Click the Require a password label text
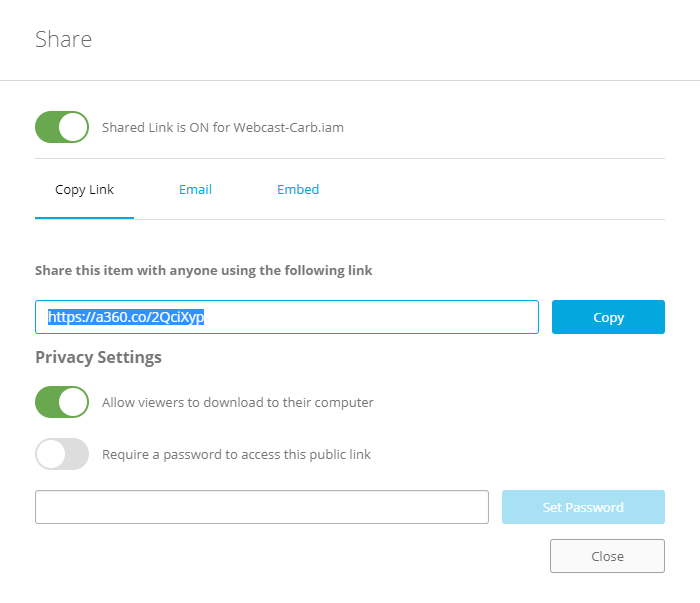 (236, 454)
